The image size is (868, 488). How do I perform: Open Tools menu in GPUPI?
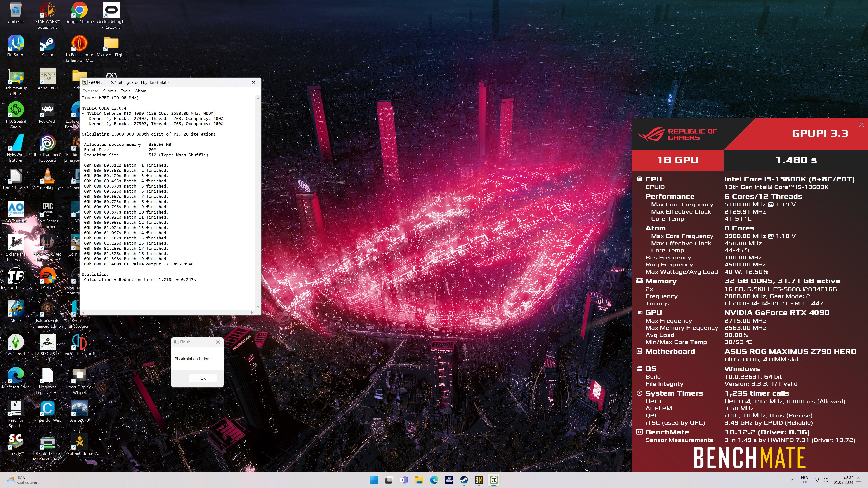125,91
